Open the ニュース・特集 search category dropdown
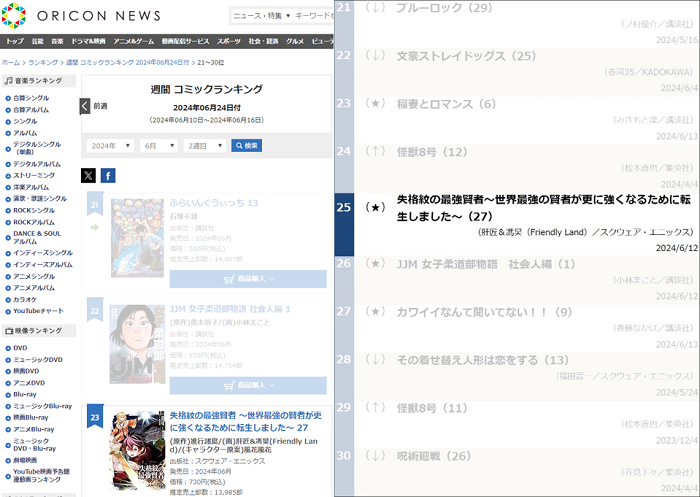Image resolution: width=700 pixels, height=497 pixels. (262, 16)
